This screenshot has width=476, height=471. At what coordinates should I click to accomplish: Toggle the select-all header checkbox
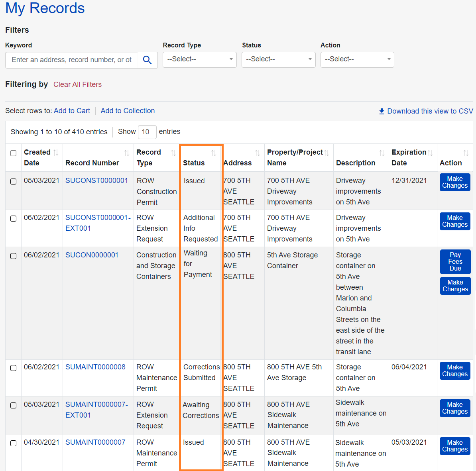click(14, 153)
